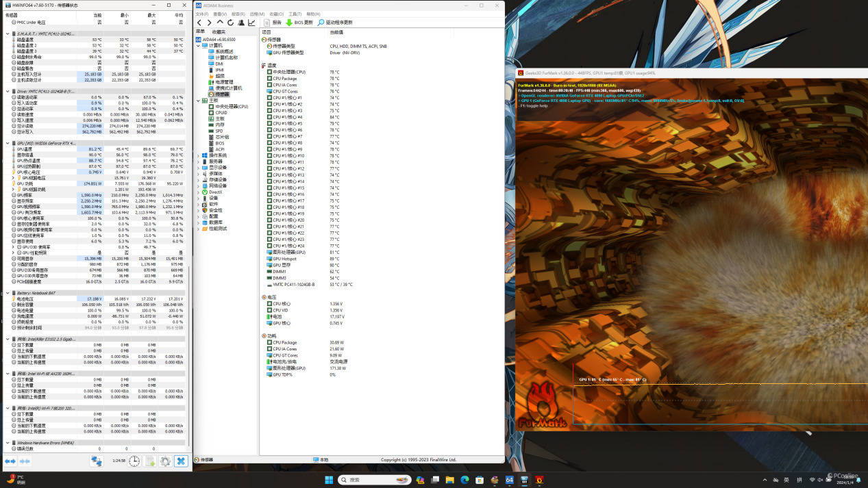Click the BIOS 更新 button in AIDA64
Image resolution: width=868 pixels, height=488 pixels.
pos(299,23)
